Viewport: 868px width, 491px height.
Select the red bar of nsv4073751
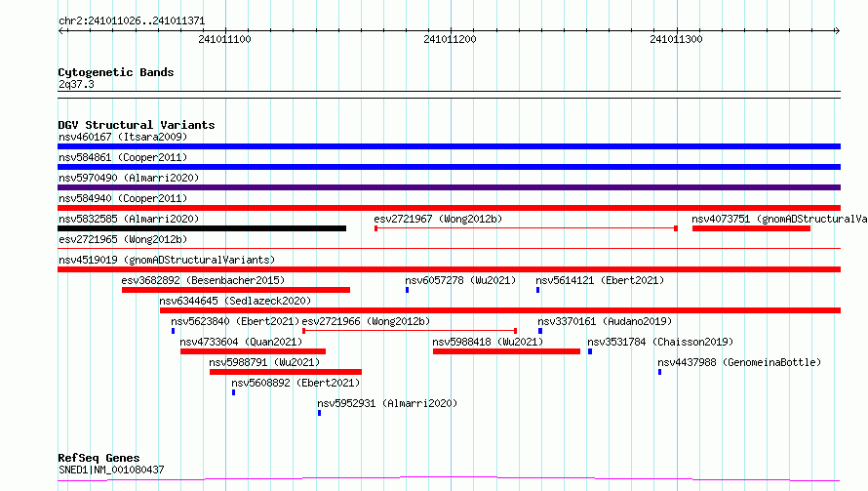[751, 228]
